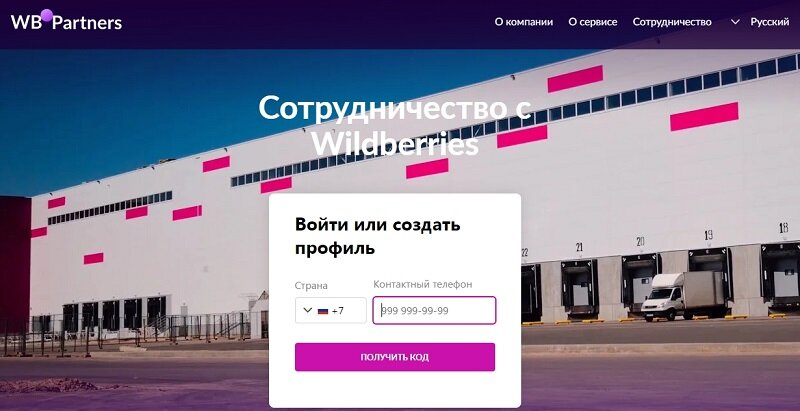This screenshot has height=411, width=800.
Task: Go to the Сотрудничество section
Action: coord(672,22)
